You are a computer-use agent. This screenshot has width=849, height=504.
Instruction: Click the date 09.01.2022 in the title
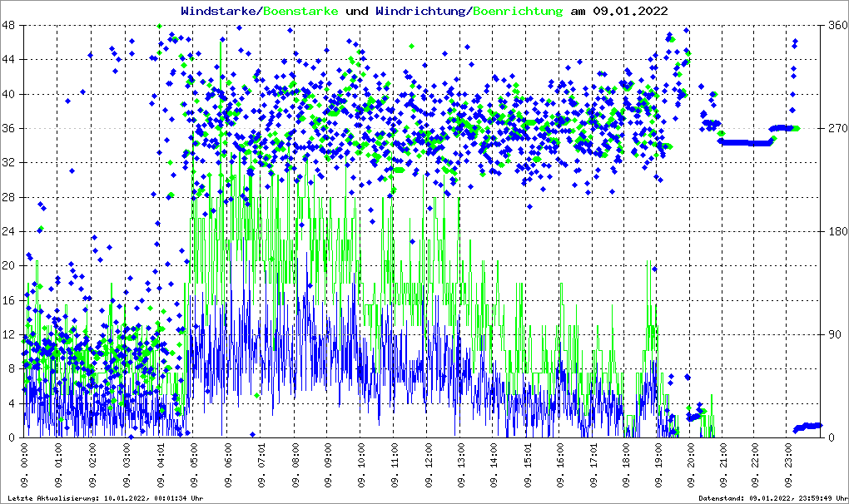(629, 11)
